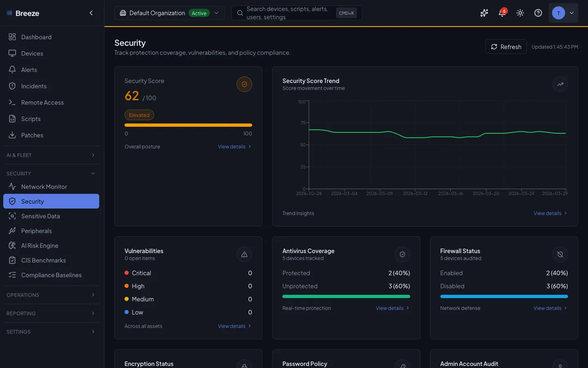Click the Security Score progress bar
The image size is (588, 368).
[x=188, y=125]
